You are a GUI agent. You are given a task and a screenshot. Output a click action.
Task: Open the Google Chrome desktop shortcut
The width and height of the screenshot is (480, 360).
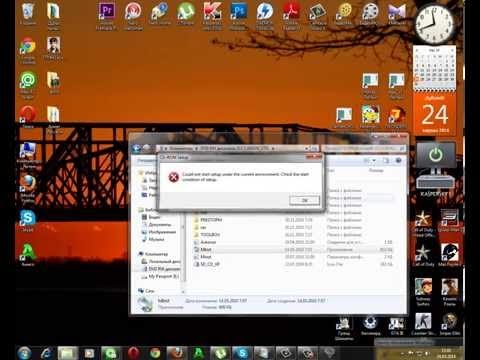click(x=28, y=50)
